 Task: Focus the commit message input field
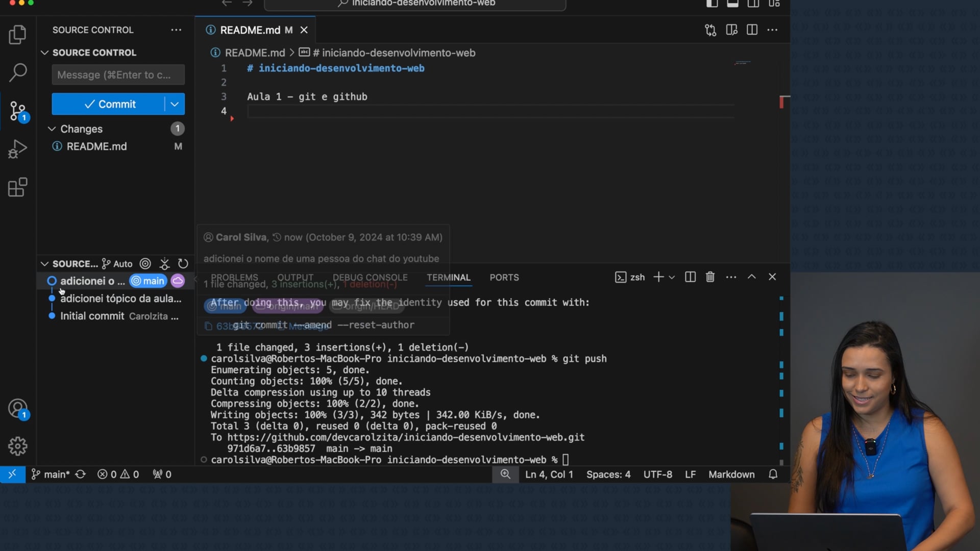click(x=118, y=75)
